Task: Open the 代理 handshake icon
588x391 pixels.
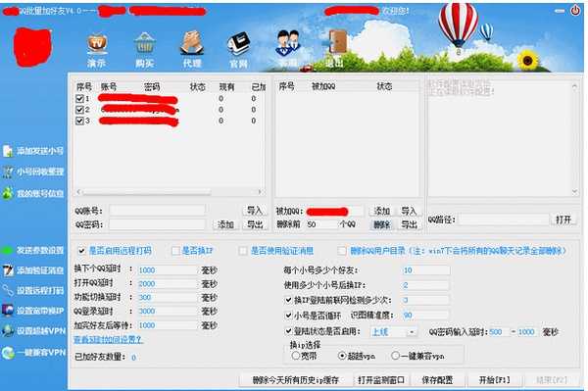Action: (x=192, y=50)
